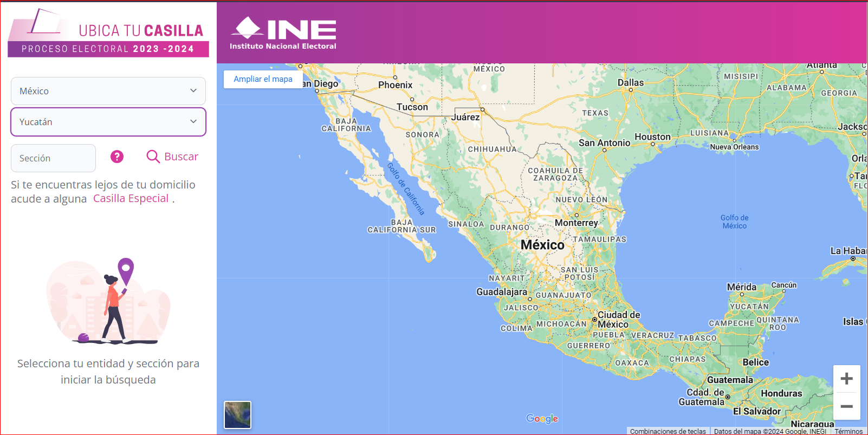Click the INE Instituto Nacional Electoral logo
868x435 pixels.
[283, 34]
